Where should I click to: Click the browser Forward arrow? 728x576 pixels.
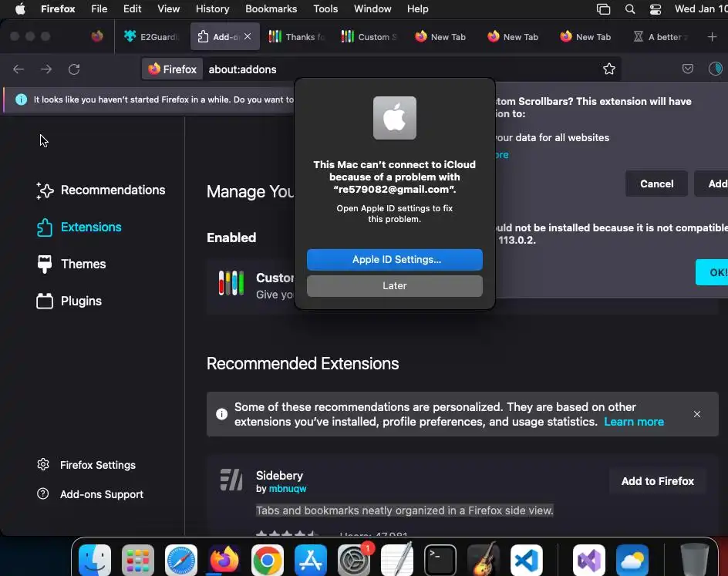46,69
